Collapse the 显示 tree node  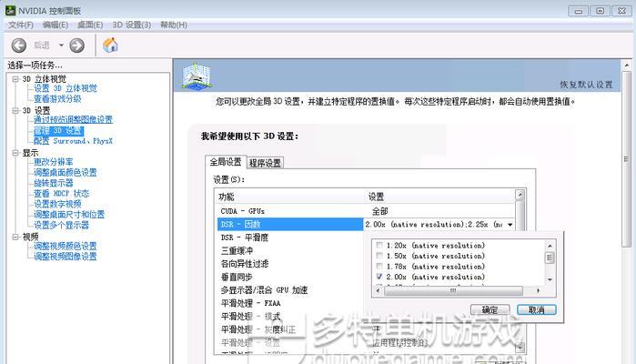tap(15, 153)
